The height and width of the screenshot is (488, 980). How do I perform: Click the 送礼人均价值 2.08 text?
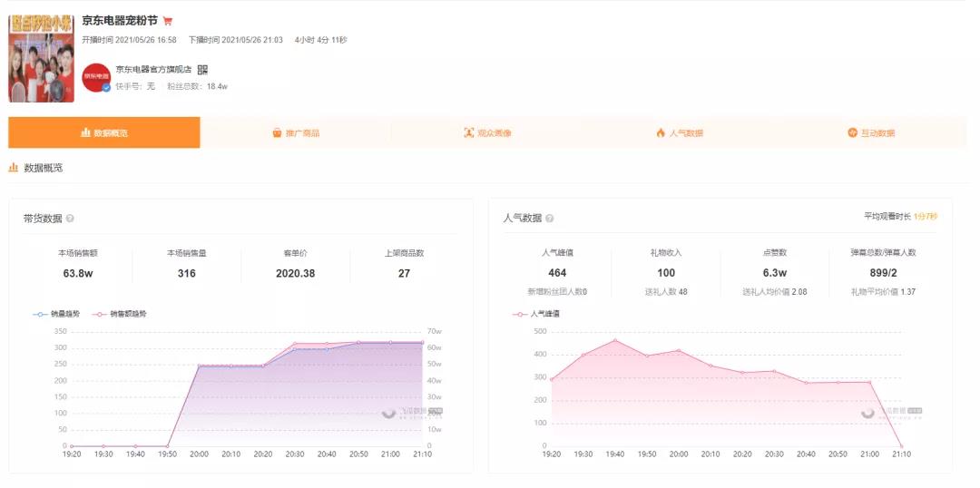775,292
